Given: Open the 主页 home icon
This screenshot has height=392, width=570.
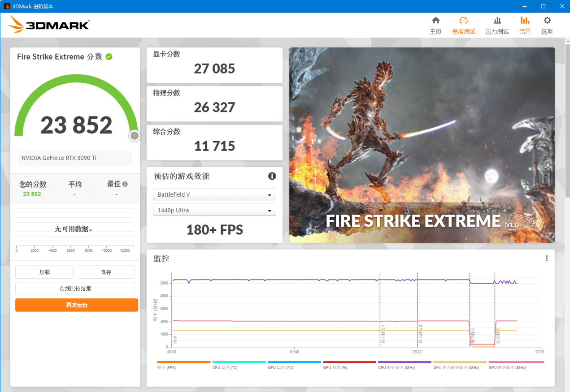Looking at the screenshot, I should pyautogui.click(x=435, y=20).
